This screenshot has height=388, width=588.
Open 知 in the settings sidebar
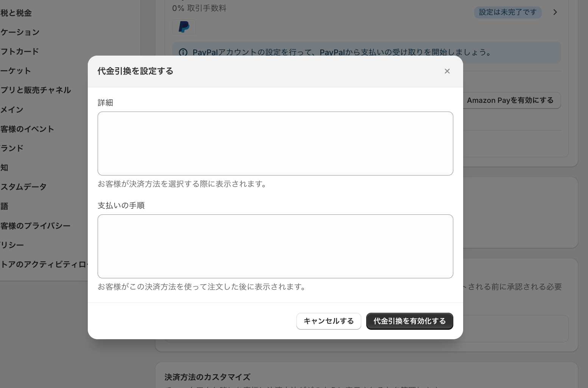pyautogui.click(x=4, y=168)
